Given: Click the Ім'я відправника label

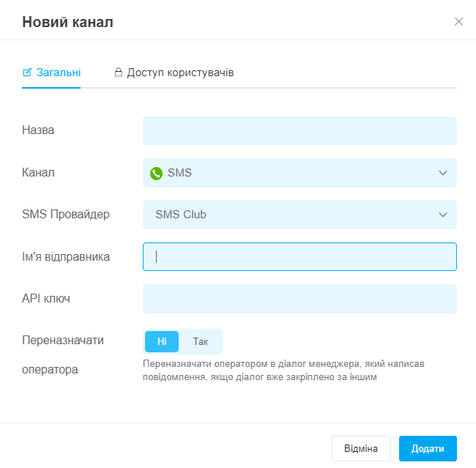Looking at the screenshot, I should 66,256.
